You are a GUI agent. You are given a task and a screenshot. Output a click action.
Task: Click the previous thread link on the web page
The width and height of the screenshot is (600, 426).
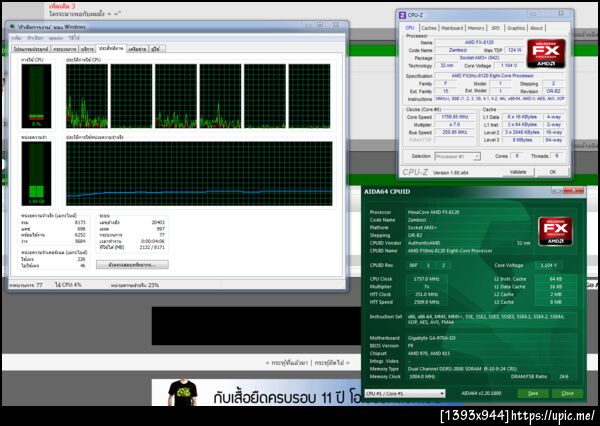coord(287,363)
